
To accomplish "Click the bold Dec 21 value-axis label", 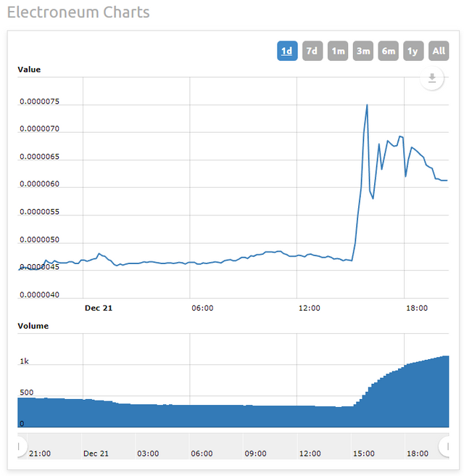I will click(99, 308).
